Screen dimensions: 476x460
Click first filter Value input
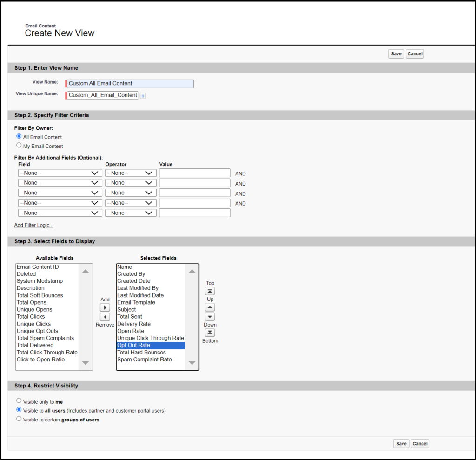pyautogui.click(x=195, y=173)
